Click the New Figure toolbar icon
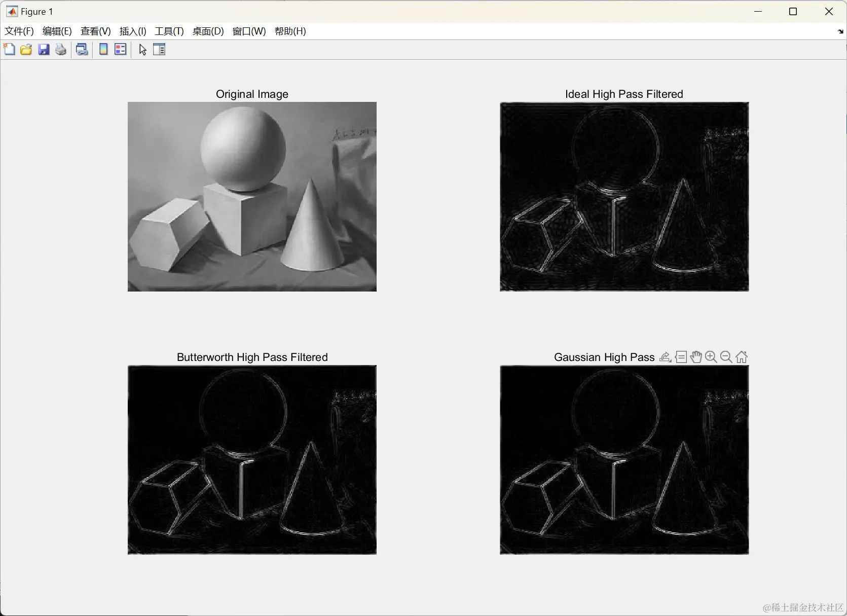 point(9,49)
